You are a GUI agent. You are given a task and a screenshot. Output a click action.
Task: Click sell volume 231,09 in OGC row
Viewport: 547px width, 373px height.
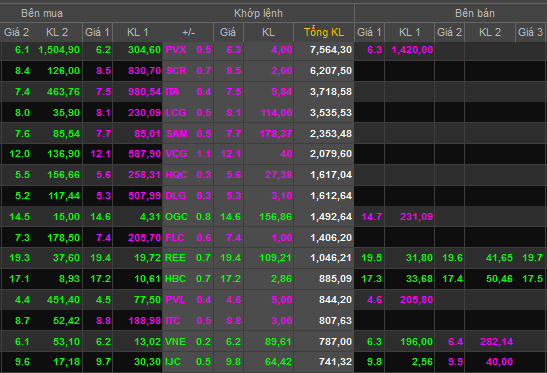coord(416,217)
